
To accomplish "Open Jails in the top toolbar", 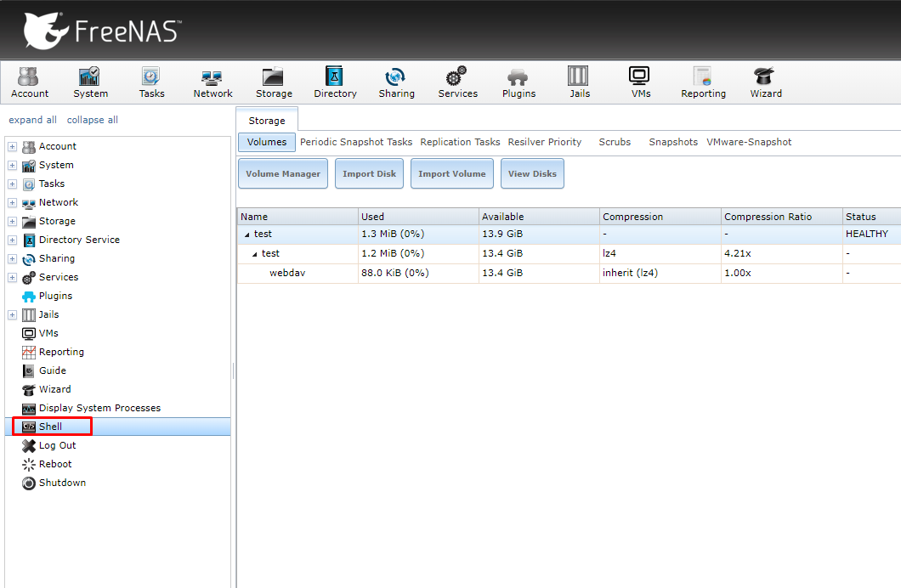I will (579, 82).
